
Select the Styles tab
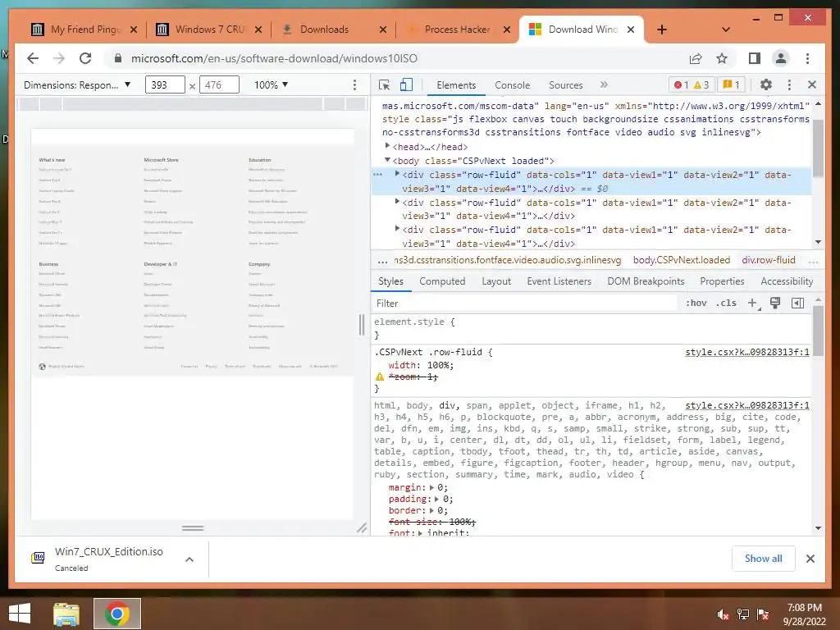[x=390, y=281]
